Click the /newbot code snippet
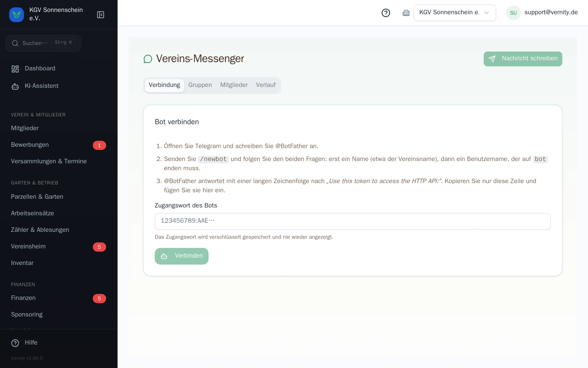This screenshot has width=588, height=368. [x=213, y=159]
